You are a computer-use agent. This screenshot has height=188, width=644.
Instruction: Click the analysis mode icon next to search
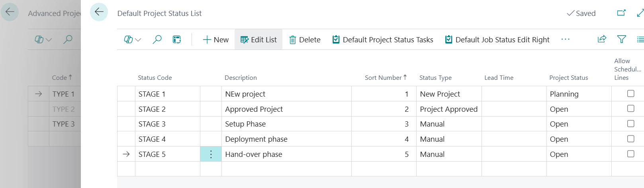click(177, 40)
